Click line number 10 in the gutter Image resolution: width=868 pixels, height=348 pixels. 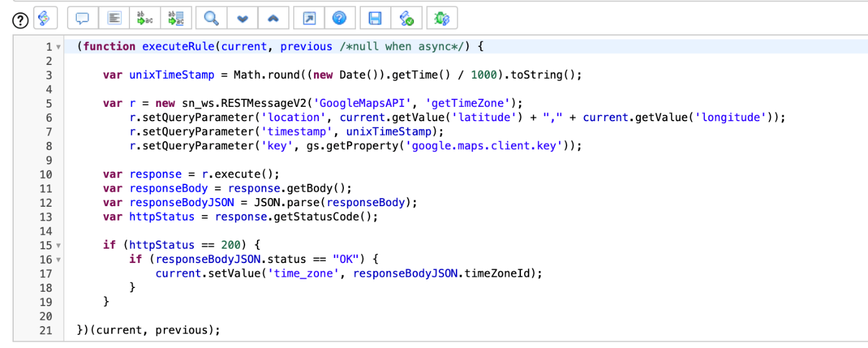pos(46,174)
